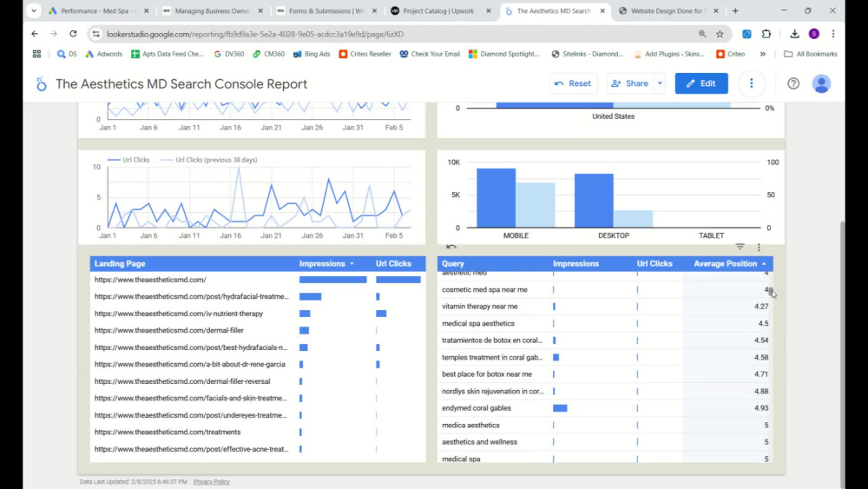Click the browser forward arrow
This screenshot has height=489, width=868.
point(54,34)
